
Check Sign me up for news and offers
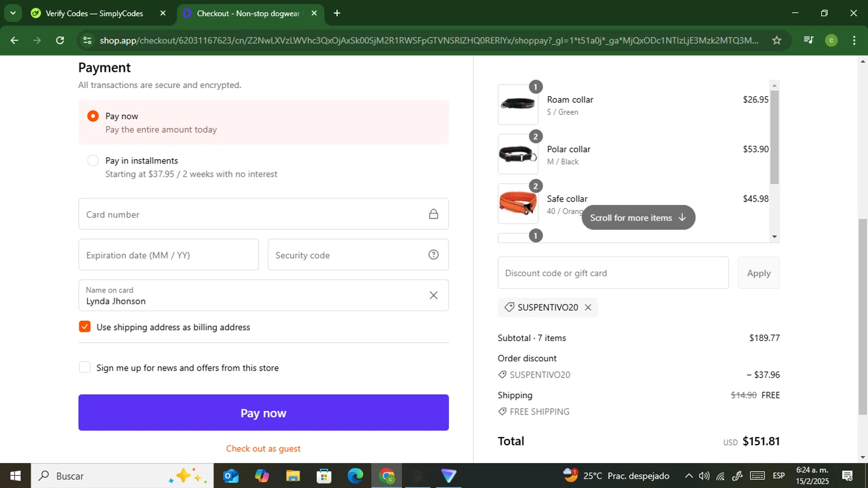tap(84, 367)
